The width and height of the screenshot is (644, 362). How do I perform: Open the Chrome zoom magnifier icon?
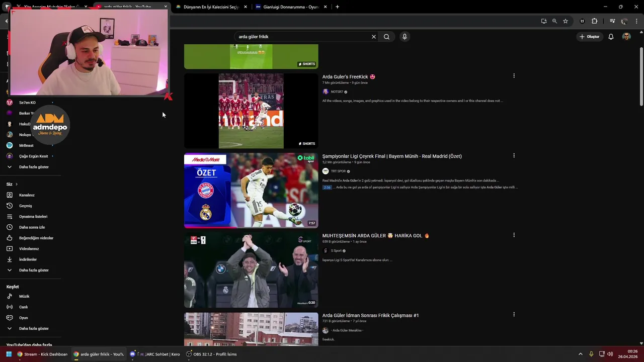554,21
